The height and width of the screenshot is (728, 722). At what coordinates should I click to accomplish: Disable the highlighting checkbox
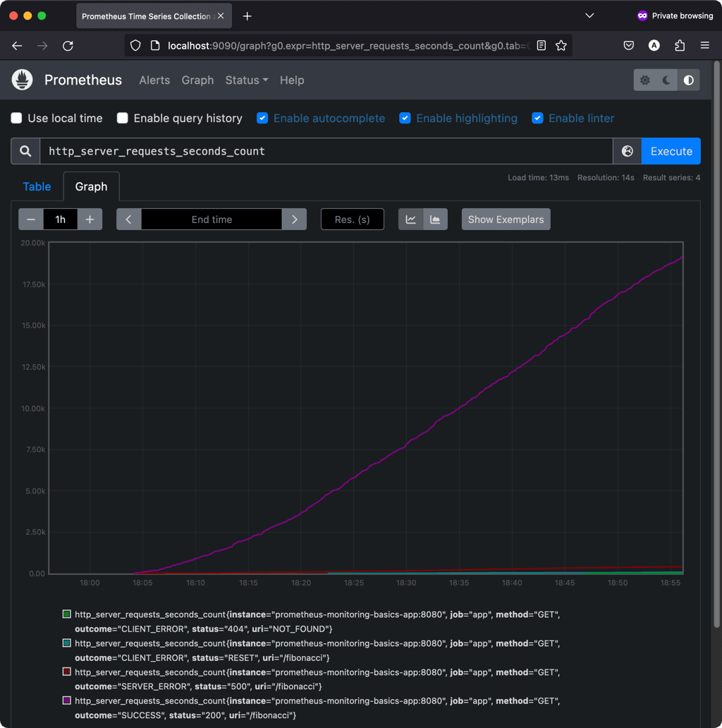click(405, 118)
